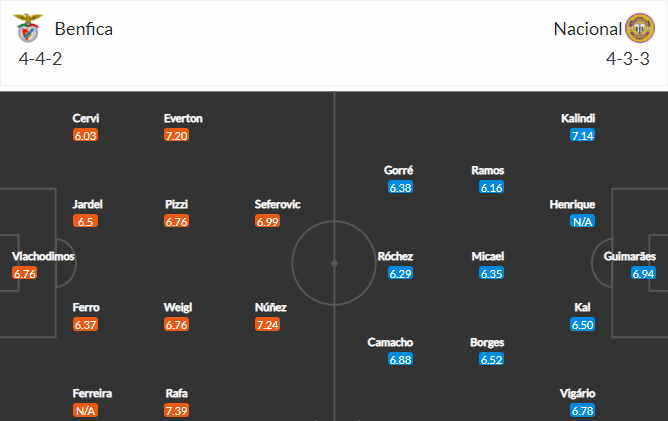Click Cervi's 6.03 rating badge
The image size is (668, 421).
pyautogui.click(x=85, y=136)
